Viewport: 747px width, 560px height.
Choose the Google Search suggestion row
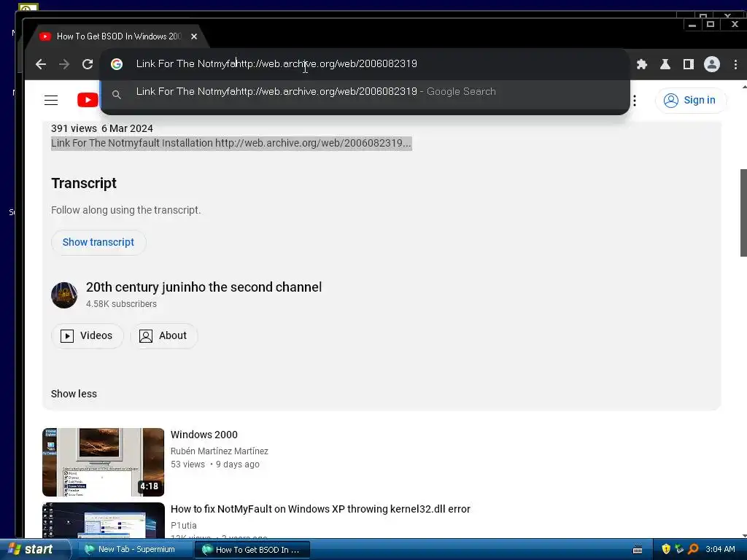tap(365, 92)
